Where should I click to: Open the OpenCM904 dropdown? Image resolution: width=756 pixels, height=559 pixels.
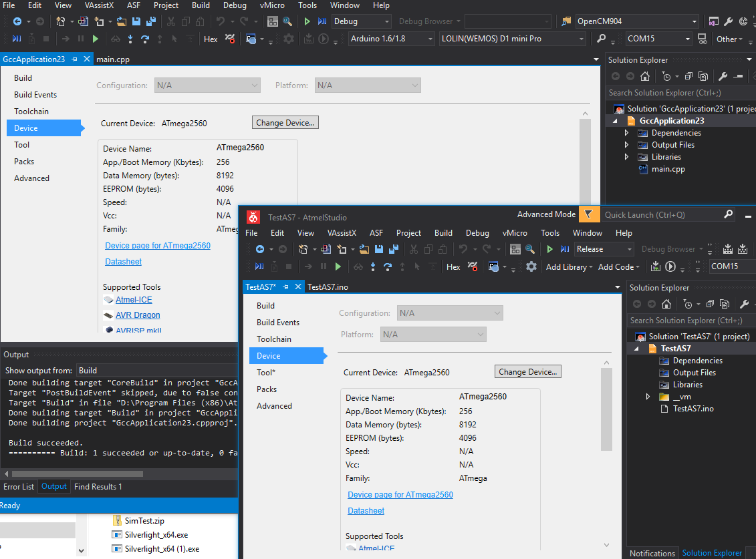(636, 21)
